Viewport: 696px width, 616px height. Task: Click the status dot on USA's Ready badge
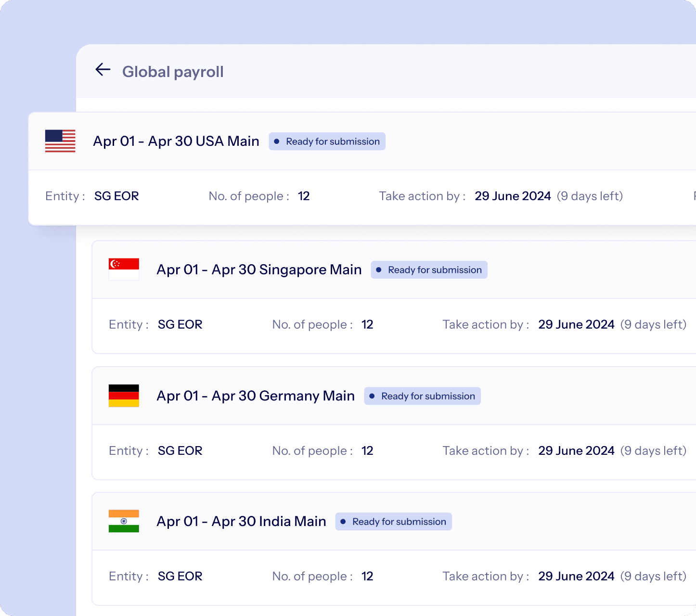(x=276, y=141)
